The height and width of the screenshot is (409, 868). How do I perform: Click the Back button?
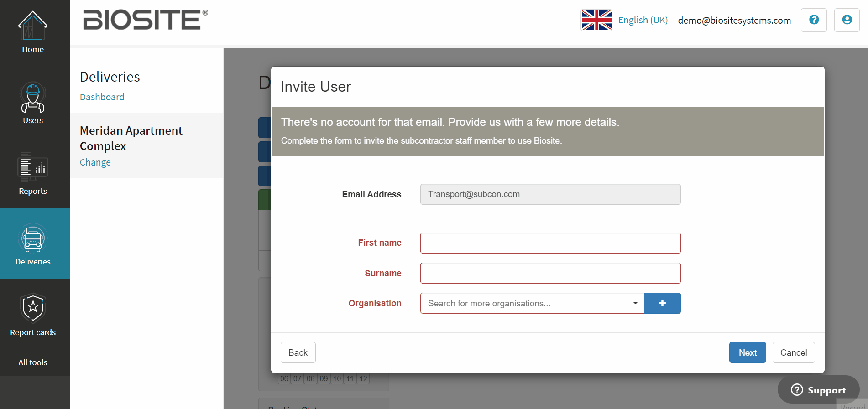pos(298,352)
